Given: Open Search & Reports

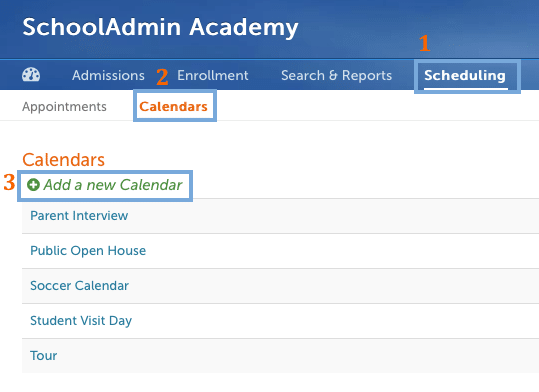Looking at the screenshot, I should point(337,75).
